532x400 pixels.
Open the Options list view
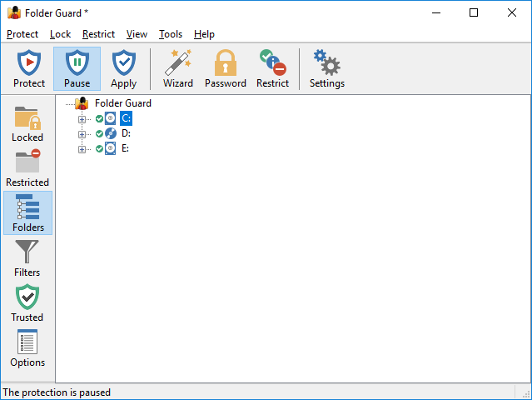tap(27, 348)
